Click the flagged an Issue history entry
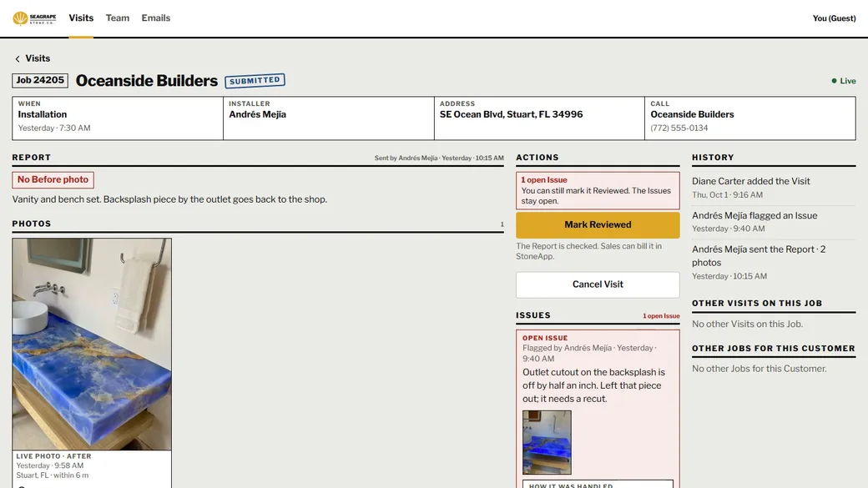 click(774, 222)
